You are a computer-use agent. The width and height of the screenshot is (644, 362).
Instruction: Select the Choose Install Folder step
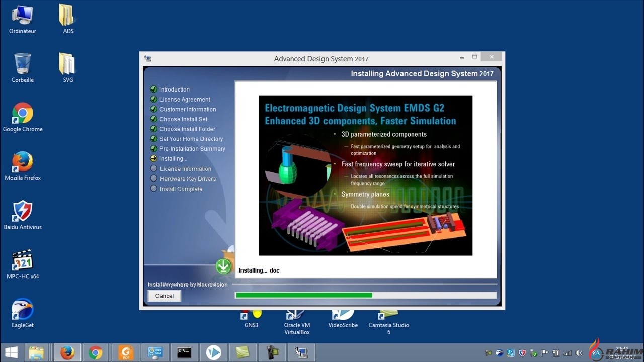[x=187, y=129]
